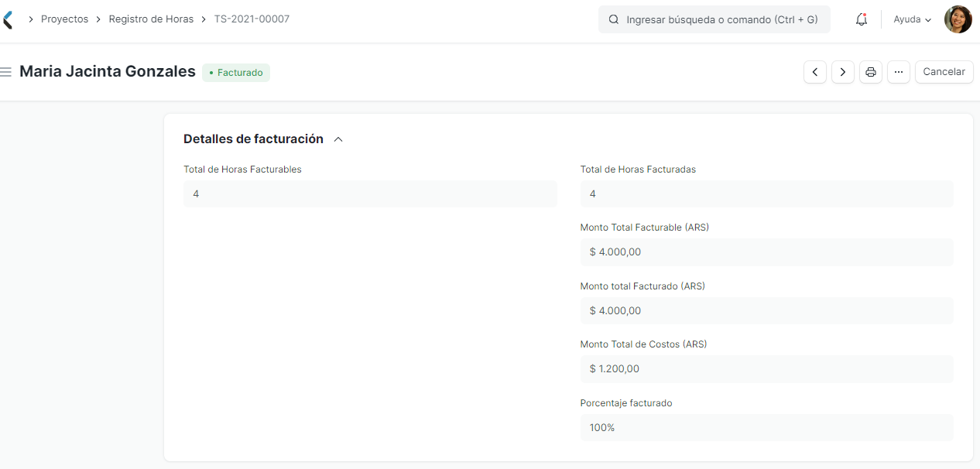Viewport: 980px width, 469px height.
Task: Print this timesheet
Action: click(871, 72)
